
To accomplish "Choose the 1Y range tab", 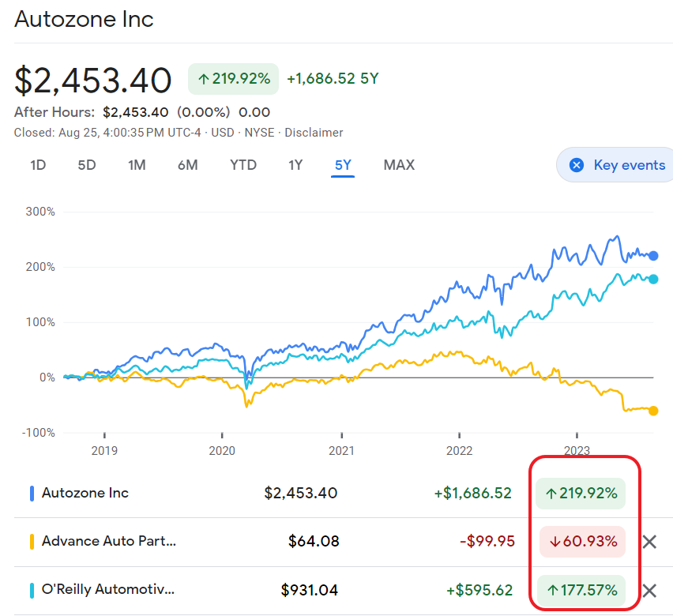I will [295, 165].
